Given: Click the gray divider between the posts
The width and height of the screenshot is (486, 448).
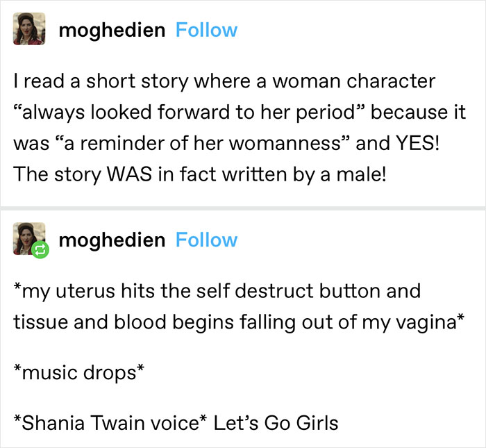Looking at the screenshot, I should point(243,209).
